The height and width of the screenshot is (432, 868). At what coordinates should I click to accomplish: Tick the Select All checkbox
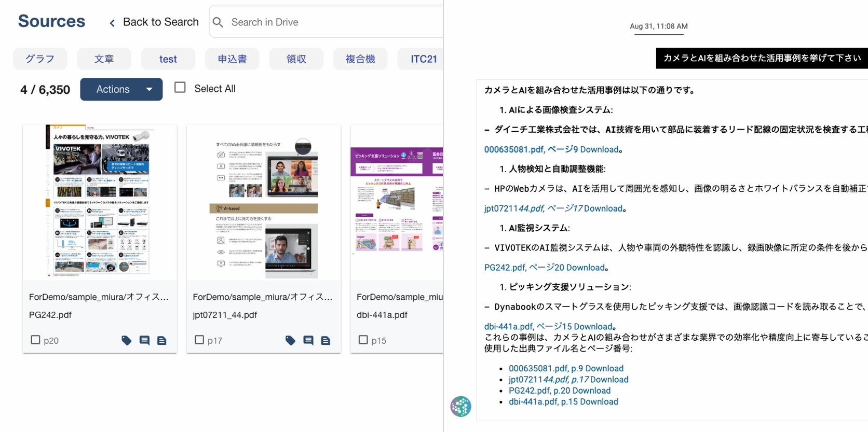tap(180, 87)
